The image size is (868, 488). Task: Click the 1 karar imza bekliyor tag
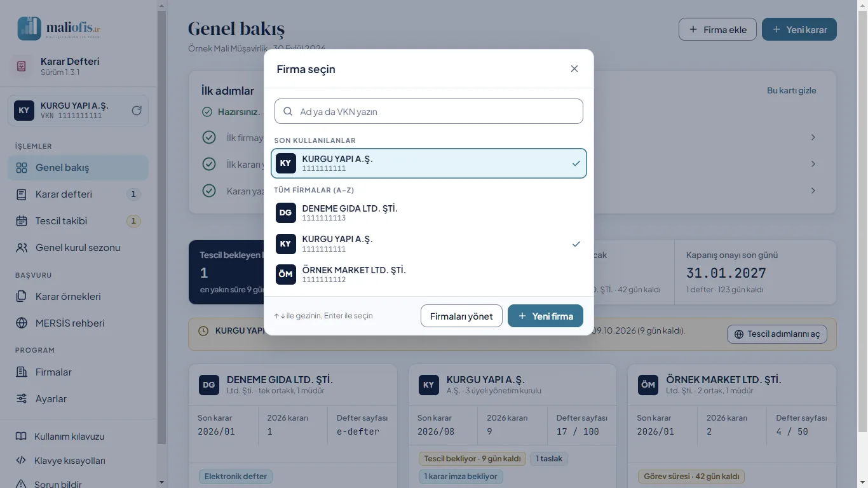tap(461, 476)
